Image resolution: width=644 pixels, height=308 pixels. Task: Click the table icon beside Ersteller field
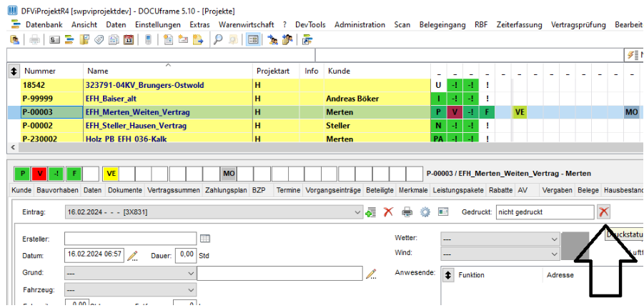click(x=204, y=238)
